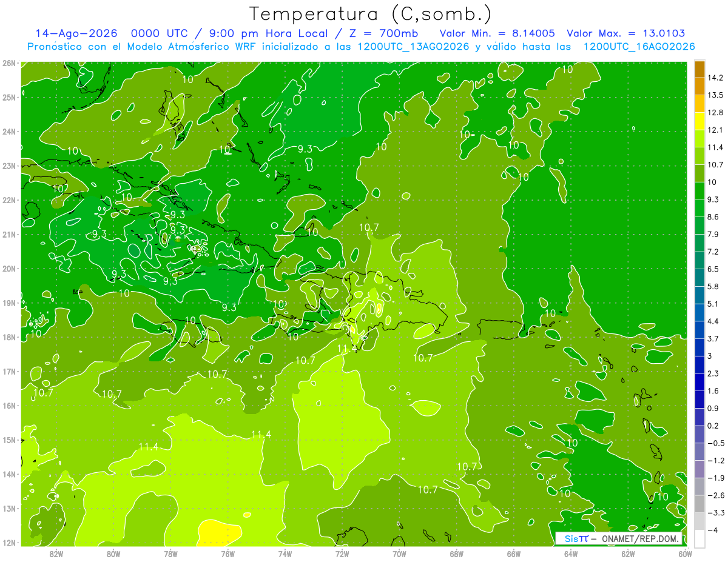Image resolution: width=728 pixels, height=562 pixels.
Task: Click the "24N" latitude axis label
Action: tap(9, 132)
